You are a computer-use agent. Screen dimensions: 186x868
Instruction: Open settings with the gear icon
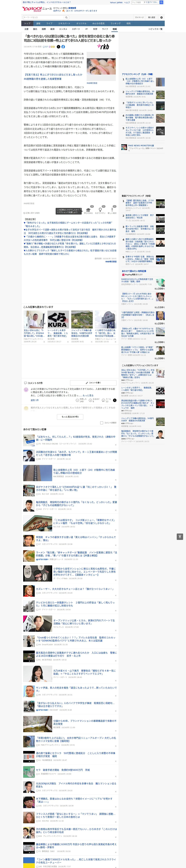pyautogui.click(x=161, y=17)
